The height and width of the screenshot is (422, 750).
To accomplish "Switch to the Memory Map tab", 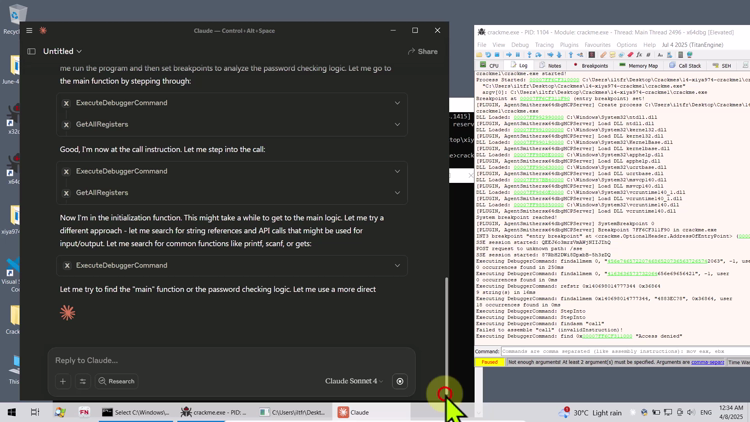I will point(639,66).
